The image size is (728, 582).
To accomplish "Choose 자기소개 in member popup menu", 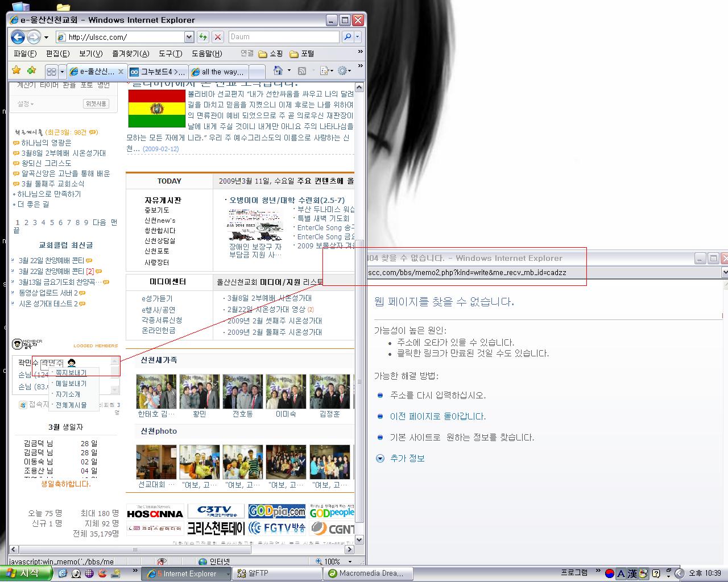I will [68, 394].
